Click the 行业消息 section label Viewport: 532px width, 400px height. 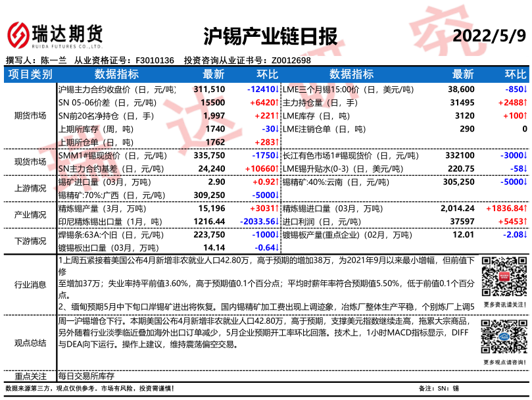(x=30, y=284)
